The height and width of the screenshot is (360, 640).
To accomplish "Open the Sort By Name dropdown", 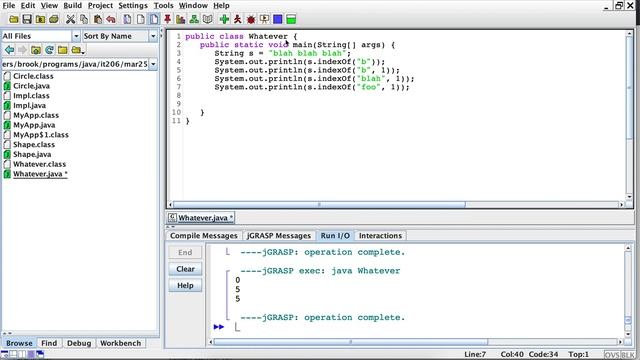I will pos(153,36).
